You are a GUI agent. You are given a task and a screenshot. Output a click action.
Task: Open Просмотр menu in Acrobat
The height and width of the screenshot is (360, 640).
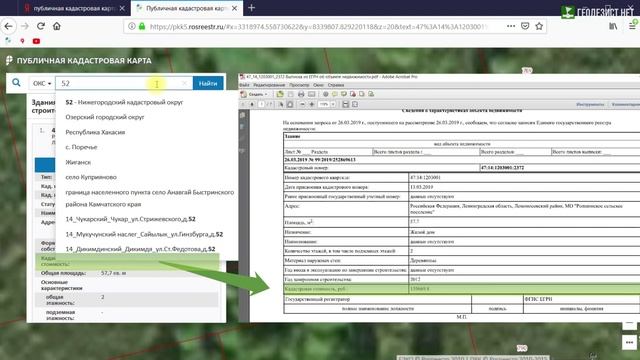299,85
